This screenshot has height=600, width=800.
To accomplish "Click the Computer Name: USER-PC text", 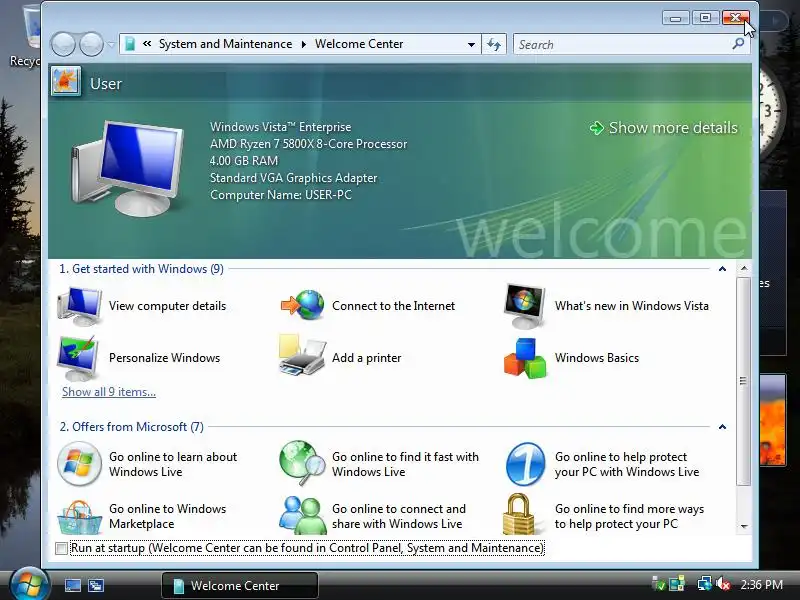I will click(x=281, y=195).
